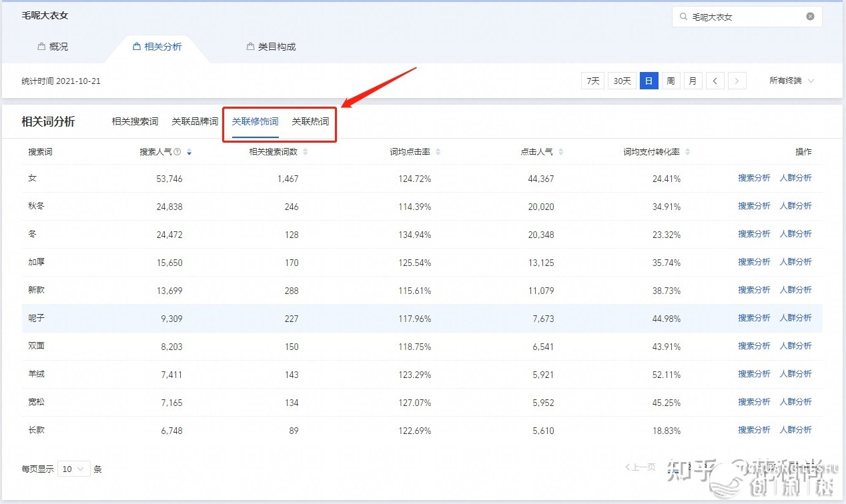
Task: Select the 7天 time range
Action: point(592,80)
